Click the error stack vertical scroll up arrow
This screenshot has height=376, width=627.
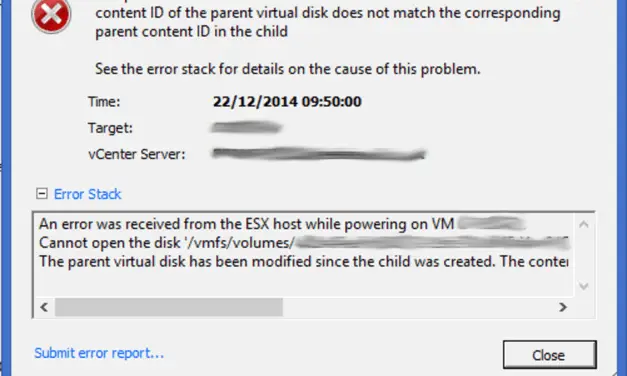click(583, 224)
